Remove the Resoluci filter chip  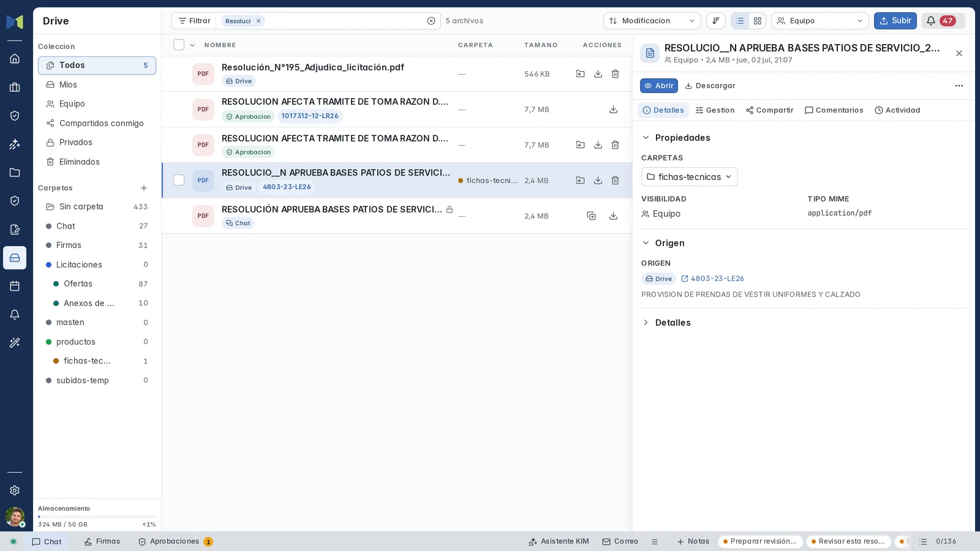(x=258, y=21)
